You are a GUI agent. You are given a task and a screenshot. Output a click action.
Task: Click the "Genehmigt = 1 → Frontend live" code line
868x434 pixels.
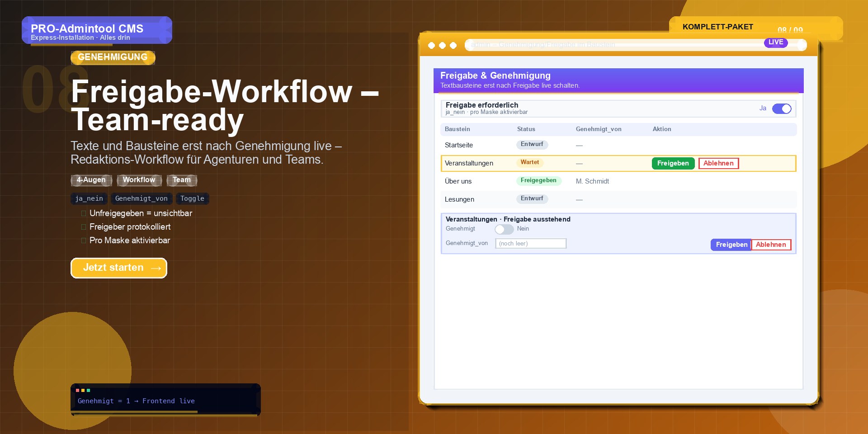point(136,401)
